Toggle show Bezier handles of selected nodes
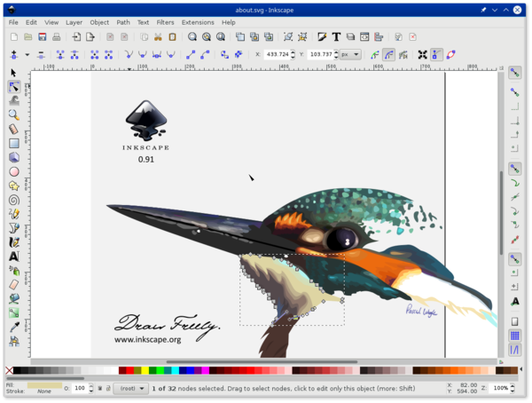Screen dimensions: 532x403 (436, 55)
